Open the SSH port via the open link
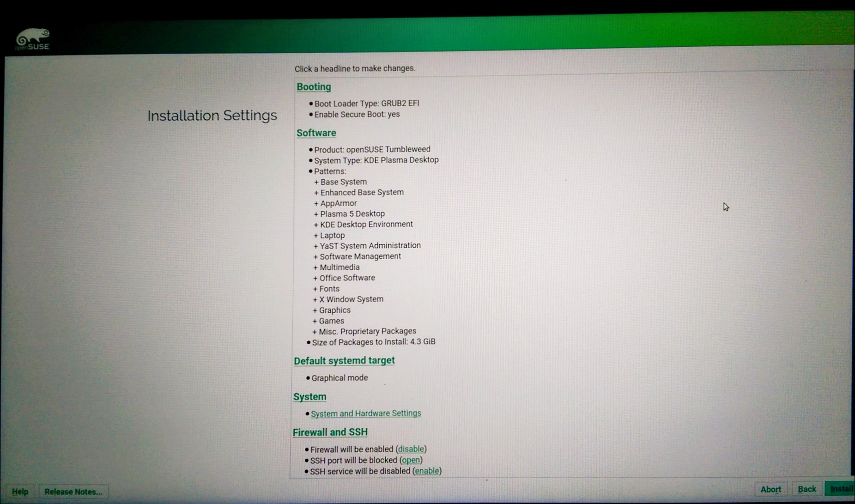 point(411,460)
